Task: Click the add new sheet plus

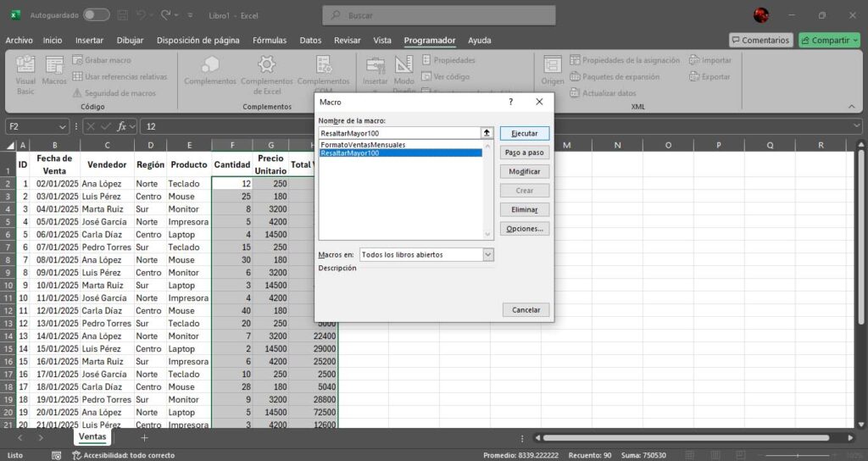Action: pos(144,438)
